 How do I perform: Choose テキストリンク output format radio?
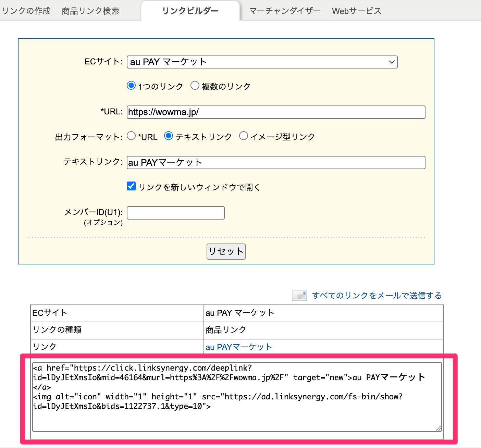[169, 136]
